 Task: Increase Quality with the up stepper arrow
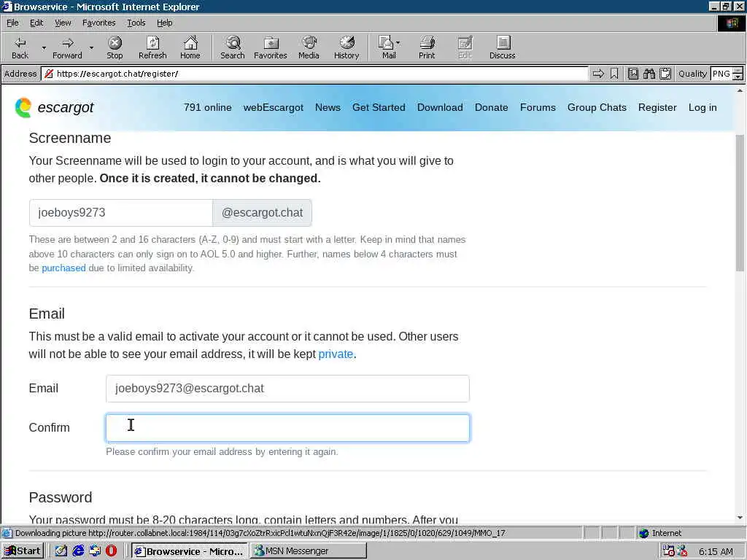pyautogui.click(x=738, y=71)
